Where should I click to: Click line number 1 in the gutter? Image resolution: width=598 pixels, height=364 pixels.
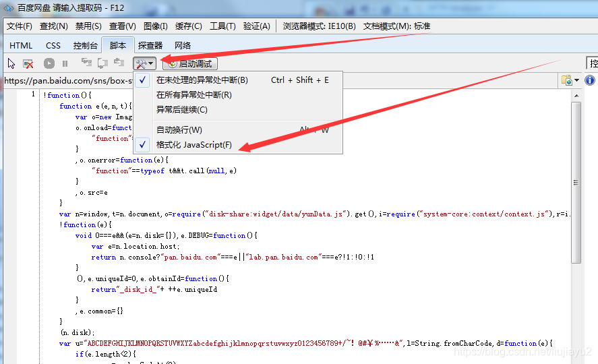33,94
